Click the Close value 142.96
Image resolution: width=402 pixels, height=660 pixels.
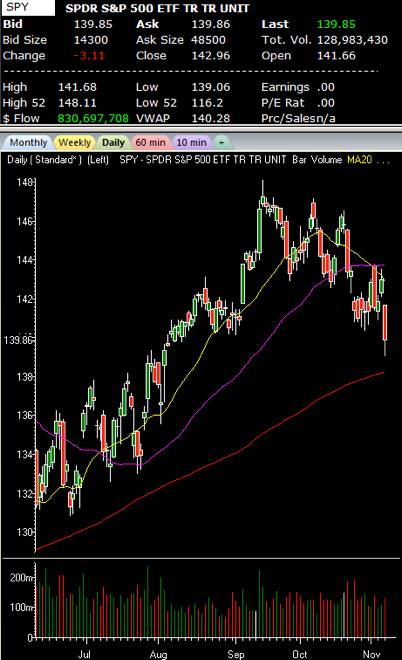(x=210, y=56)
